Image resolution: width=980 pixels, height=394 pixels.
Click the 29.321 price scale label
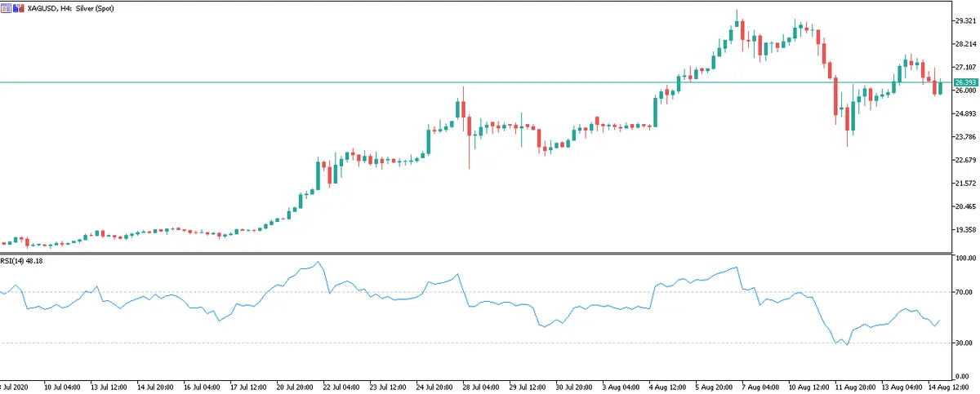pyautogui.click(x=965, y=20)
